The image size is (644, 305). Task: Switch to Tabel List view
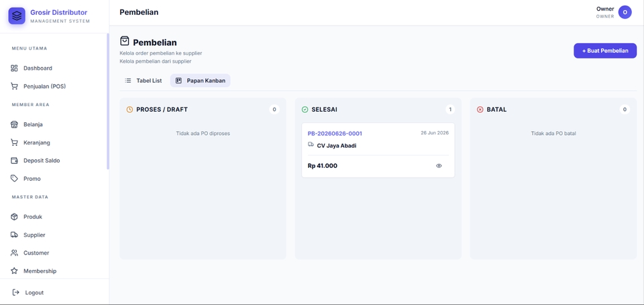[144, 81]
